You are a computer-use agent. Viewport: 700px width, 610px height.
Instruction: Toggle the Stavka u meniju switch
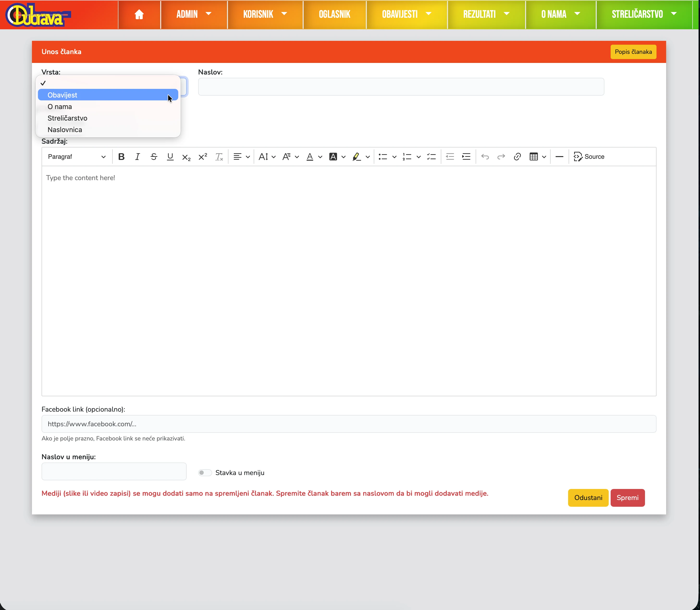(205, 472)
